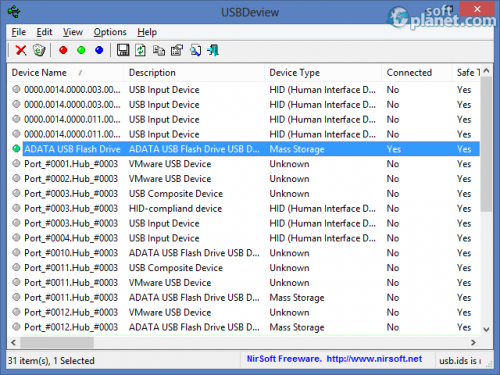Click the vertical scrollbar down arrow

click(486, 329)
